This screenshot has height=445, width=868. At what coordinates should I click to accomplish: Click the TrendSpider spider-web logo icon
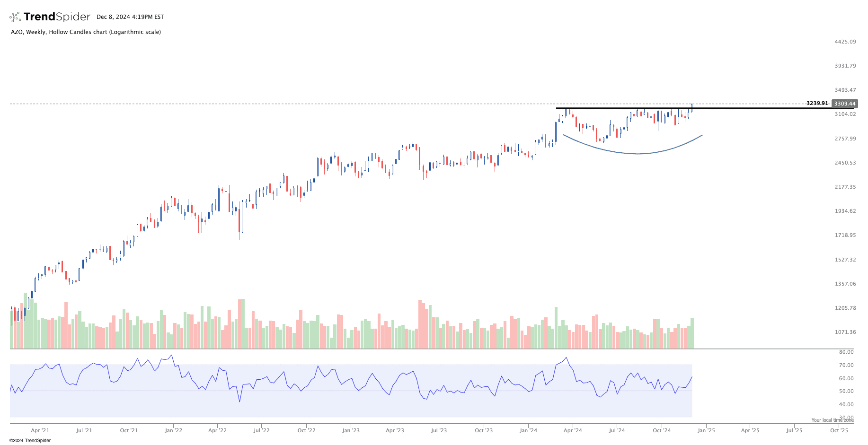[15, 17]
